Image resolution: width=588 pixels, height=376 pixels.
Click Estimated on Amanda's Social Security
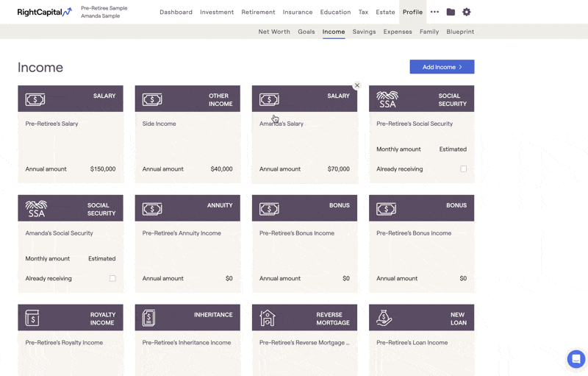tap(102, 258)
